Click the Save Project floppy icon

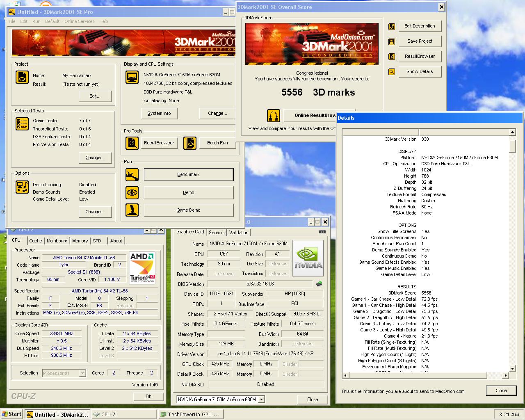click(x=392, y=41)
